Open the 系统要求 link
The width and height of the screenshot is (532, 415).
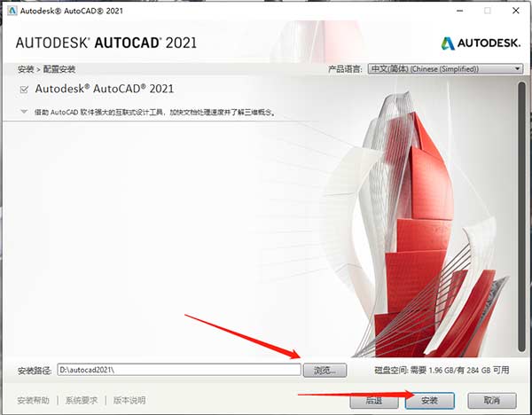click(82, 401)
